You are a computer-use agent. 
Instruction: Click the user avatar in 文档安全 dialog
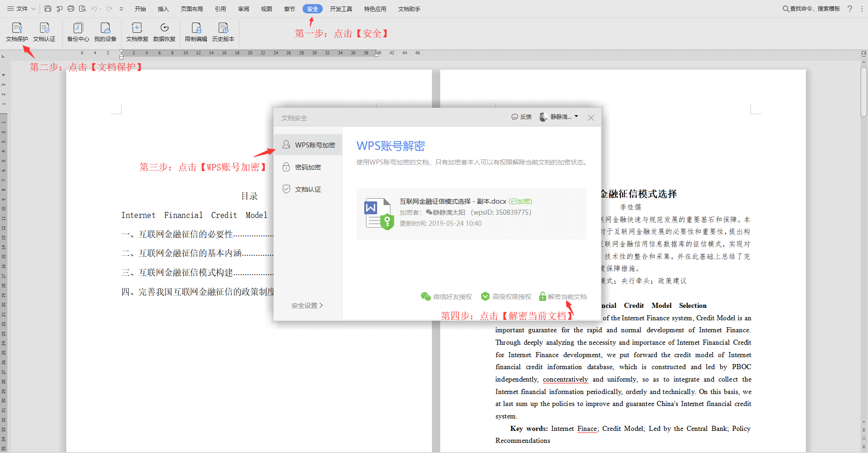(x=543, y=117)
